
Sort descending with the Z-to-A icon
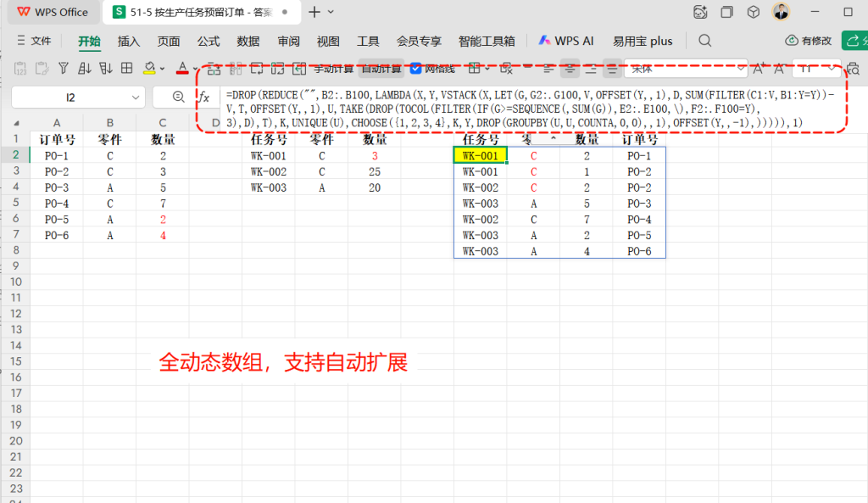click(x=105, y=68)
